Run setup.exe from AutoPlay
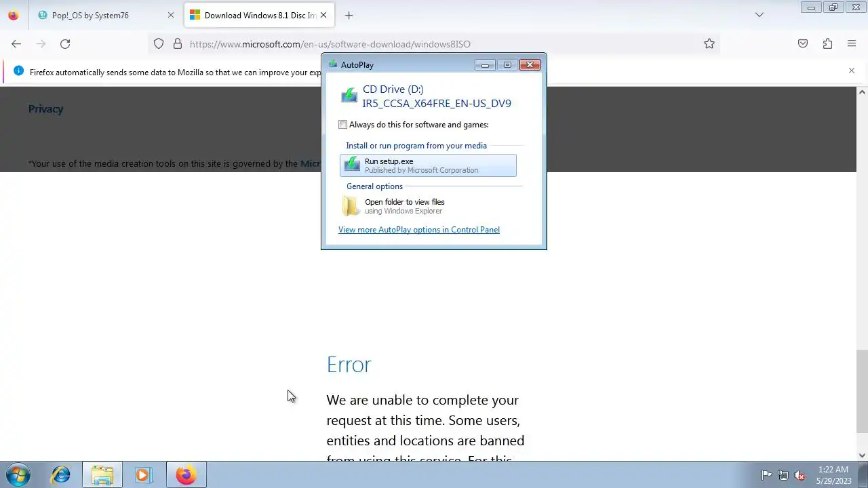 tap(428, 165)
